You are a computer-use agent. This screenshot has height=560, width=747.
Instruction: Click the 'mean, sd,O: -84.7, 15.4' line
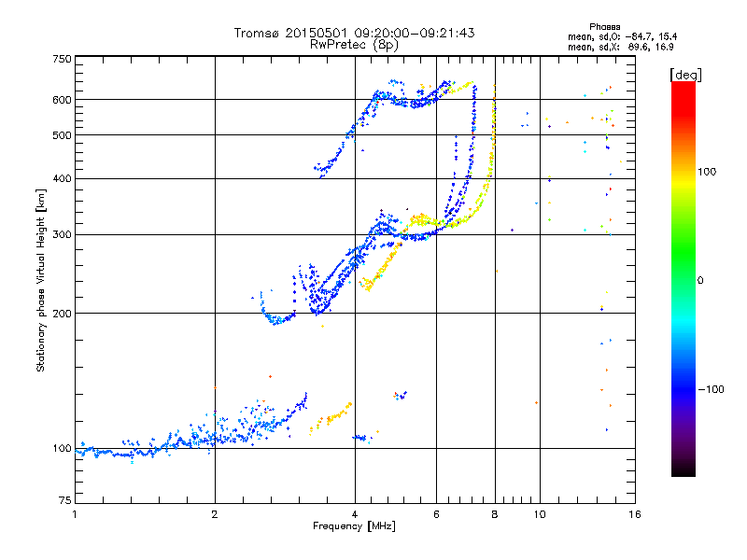click(x=622, y=36)
